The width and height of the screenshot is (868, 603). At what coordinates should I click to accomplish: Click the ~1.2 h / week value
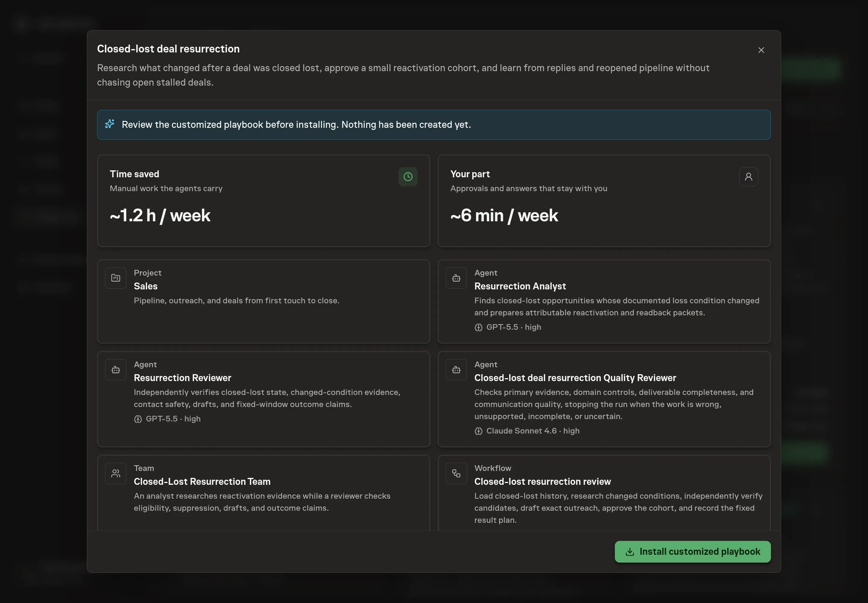[x=160, y=215]
